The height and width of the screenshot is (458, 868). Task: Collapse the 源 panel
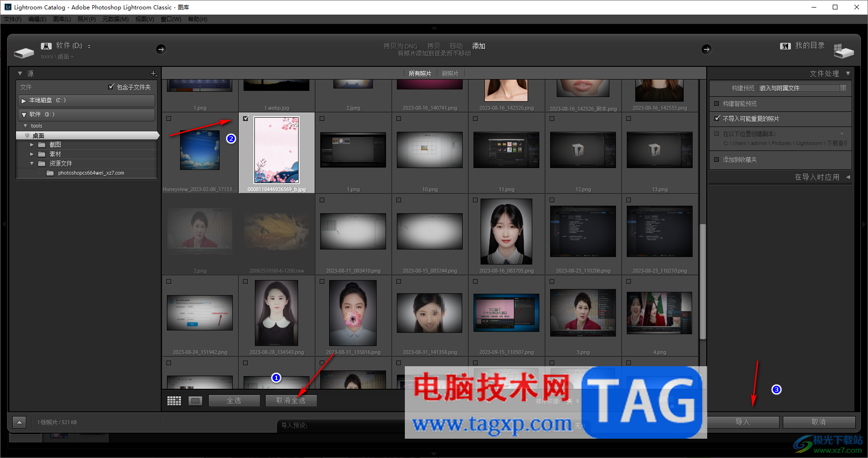tap(20, 73)
